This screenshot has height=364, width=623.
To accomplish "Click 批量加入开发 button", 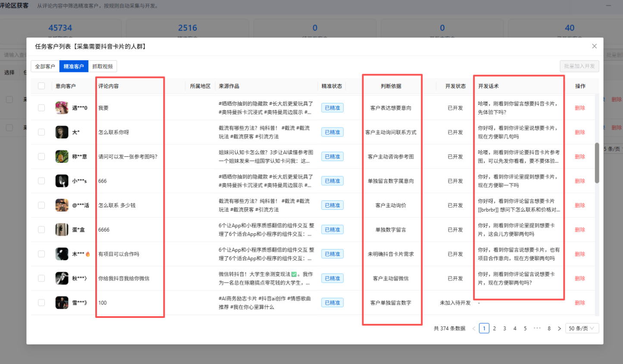I will click(579, 66).
